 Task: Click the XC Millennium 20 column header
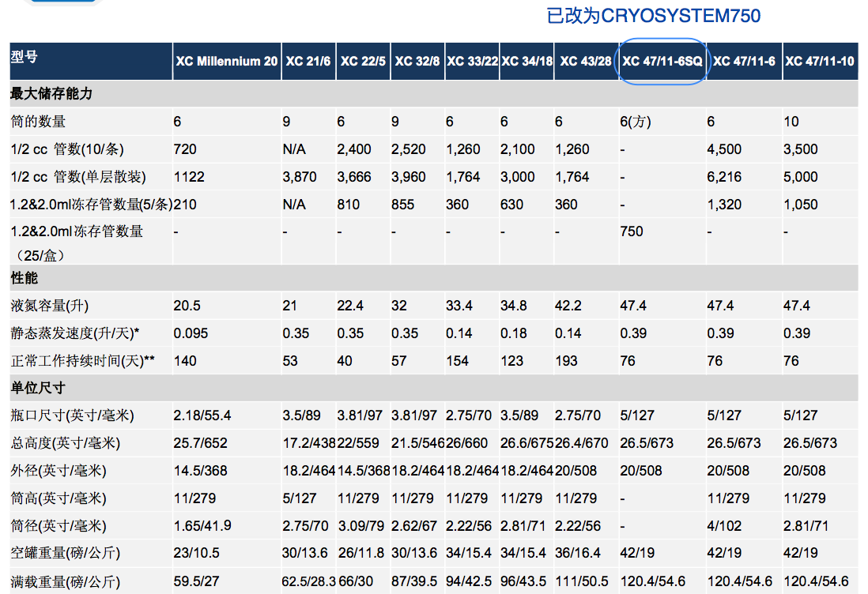click(227, 62)
